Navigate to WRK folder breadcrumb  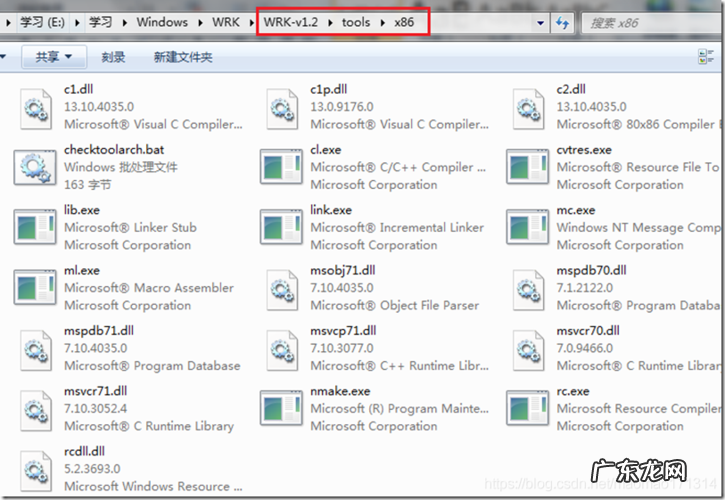[226, 22]
